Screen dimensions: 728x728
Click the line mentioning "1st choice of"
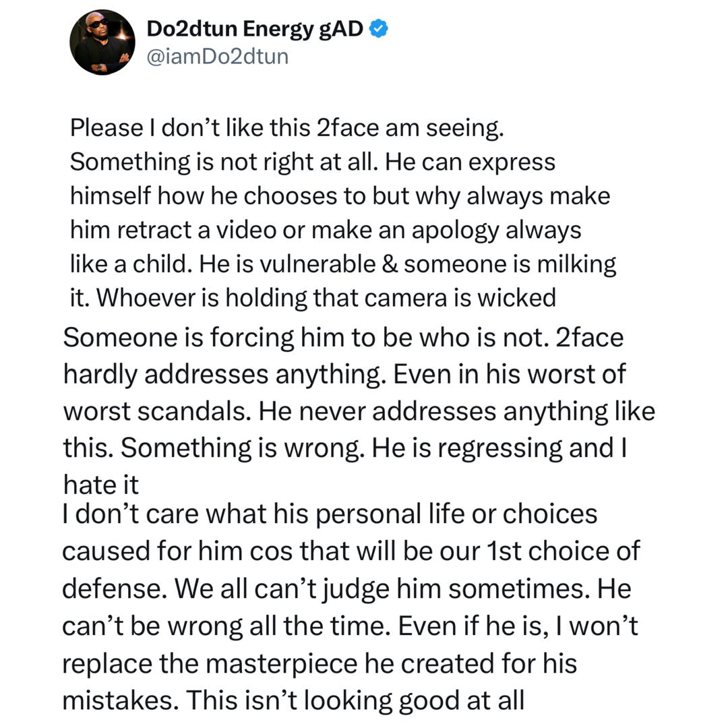(351, 551)
